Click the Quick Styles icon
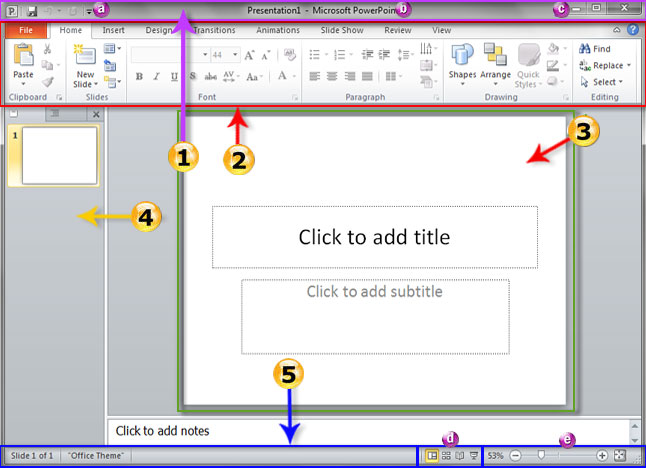 pyautogui.click(x=529, y=55)
